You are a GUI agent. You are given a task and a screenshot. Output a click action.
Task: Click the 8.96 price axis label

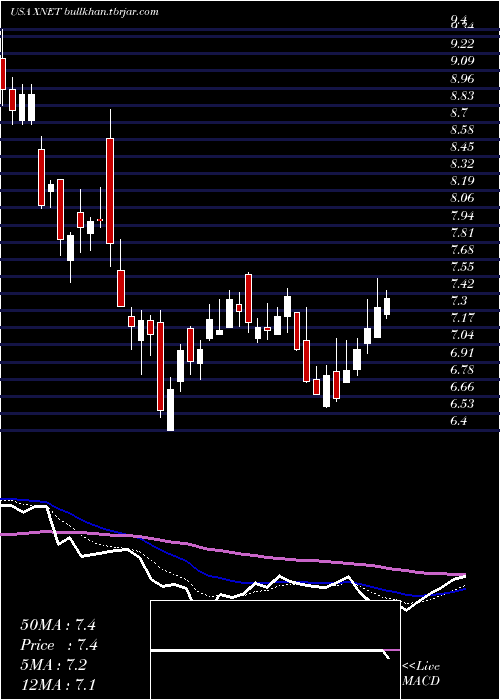[462, 79]
